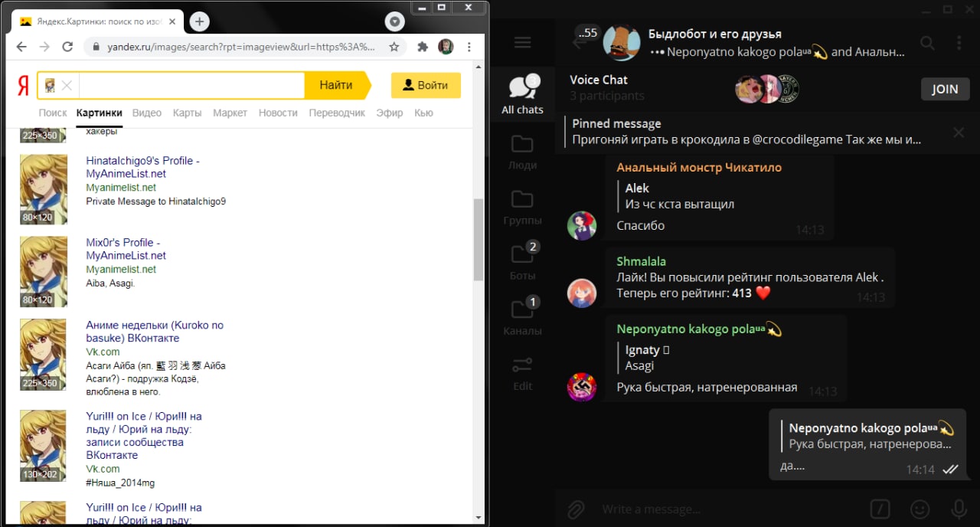
Task: Click the Yandex page vertical scrollbar
Action: click(479, 240)
